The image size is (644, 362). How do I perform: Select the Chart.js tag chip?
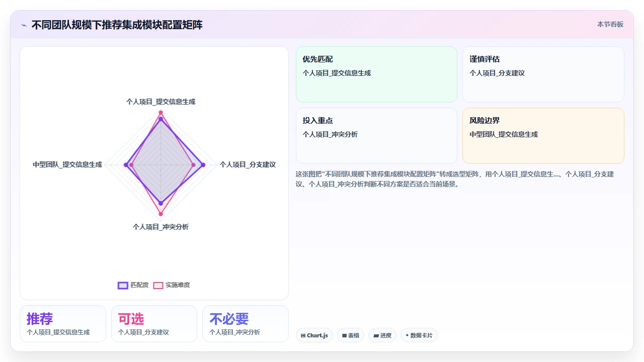click(x=314, y=335)
